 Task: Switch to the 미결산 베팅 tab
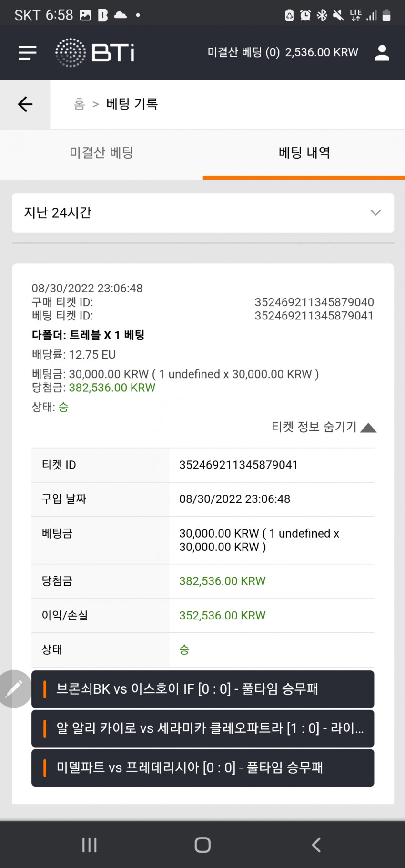point(101,153)
